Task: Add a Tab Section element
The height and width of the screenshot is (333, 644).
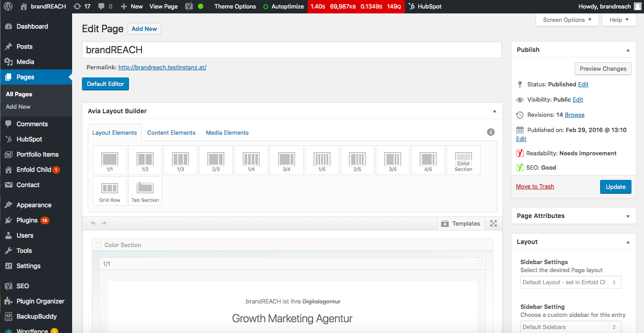Action: click(145, 191)
